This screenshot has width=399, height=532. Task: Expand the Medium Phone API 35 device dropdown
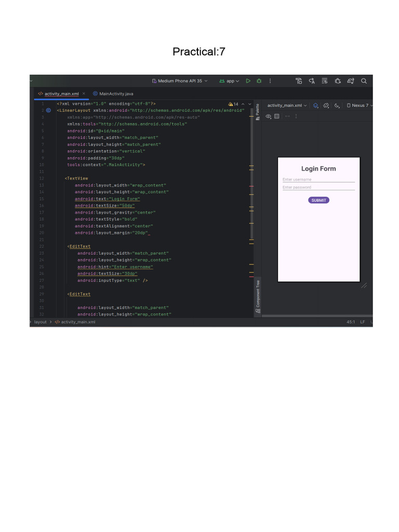click(180, 81)
